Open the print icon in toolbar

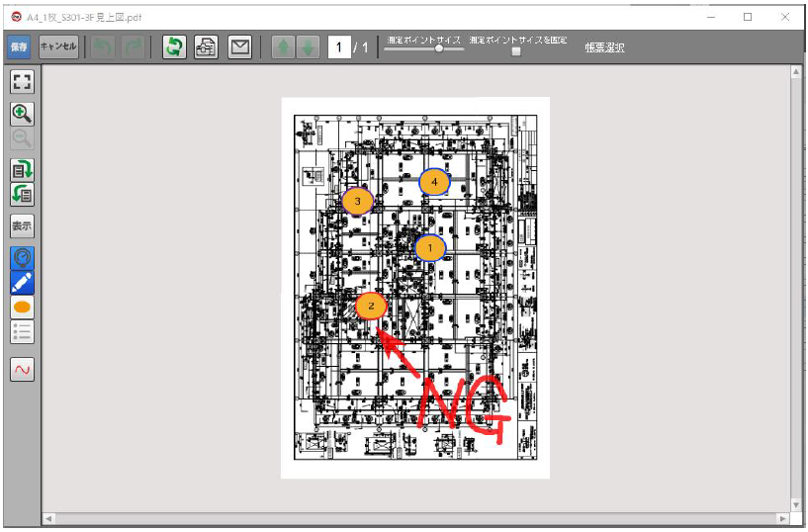(206, 47)
